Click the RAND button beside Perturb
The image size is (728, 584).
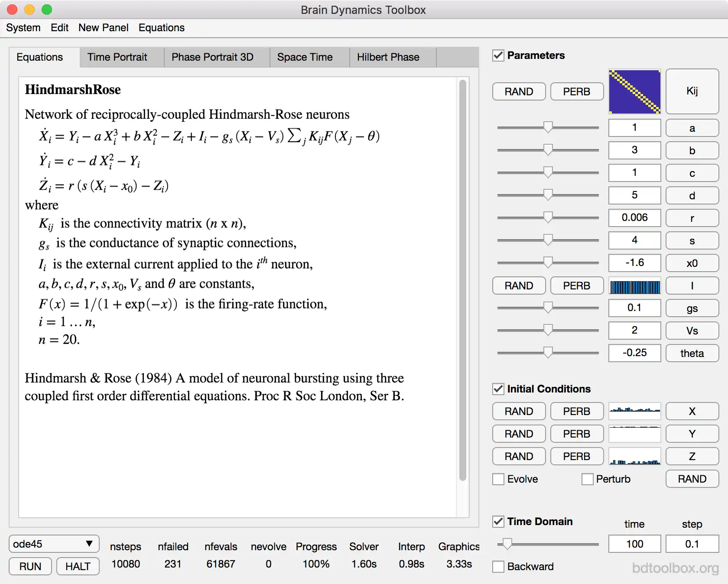(x=692, y=479)
